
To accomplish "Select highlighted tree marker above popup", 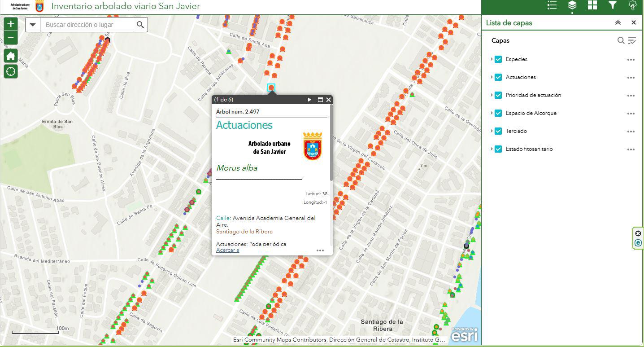I will click(x=271, y=88).
